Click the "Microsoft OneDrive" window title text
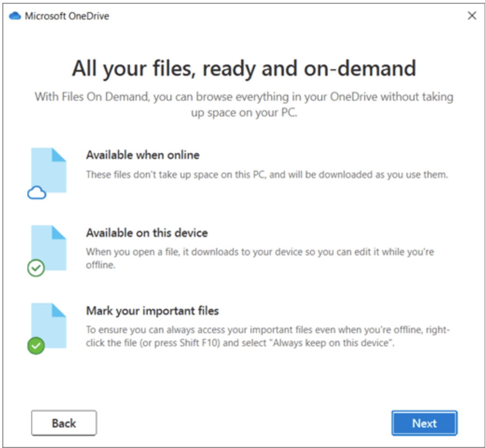This screenshot has width=485, height=448. tap(67, 16)
